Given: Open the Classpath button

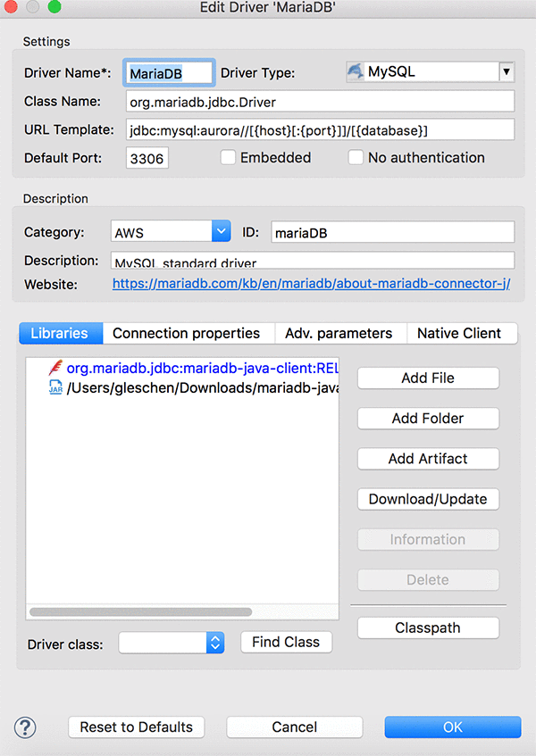Looking at the screenshot, I should (x=428, y=627).
